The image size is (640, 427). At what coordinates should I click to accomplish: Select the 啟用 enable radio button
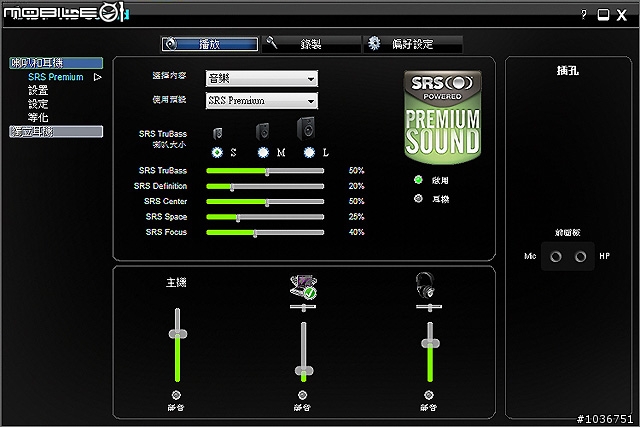(418, 180)
